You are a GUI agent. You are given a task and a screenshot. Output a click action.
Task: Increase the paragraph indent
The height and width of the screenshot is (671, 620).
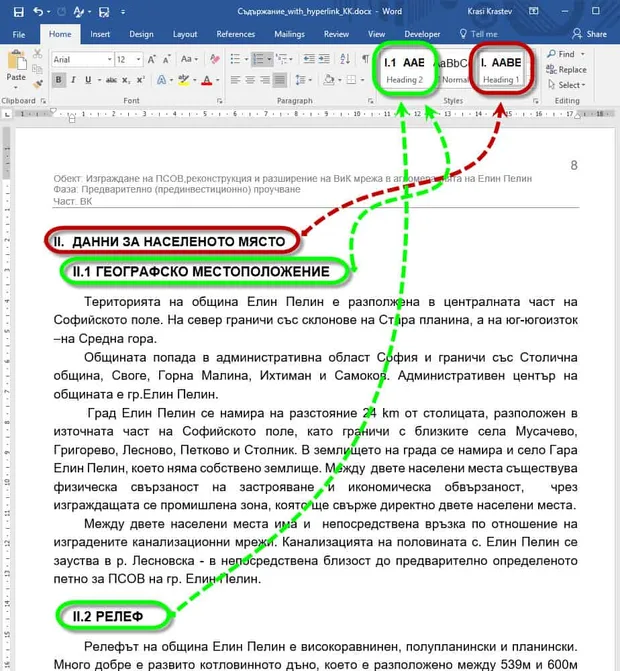tap(324, 59)
